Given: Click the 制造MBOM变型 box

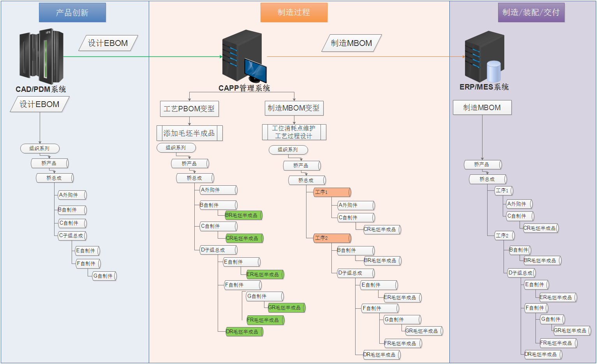Looking at the screenshot, I should 294,108.
